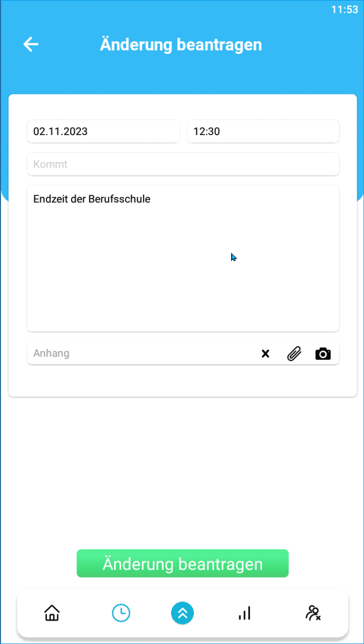The height and width of the screenshot is (644, 364).
Task: Open statistics via the bar chart icon
Action: pos(244,613)
